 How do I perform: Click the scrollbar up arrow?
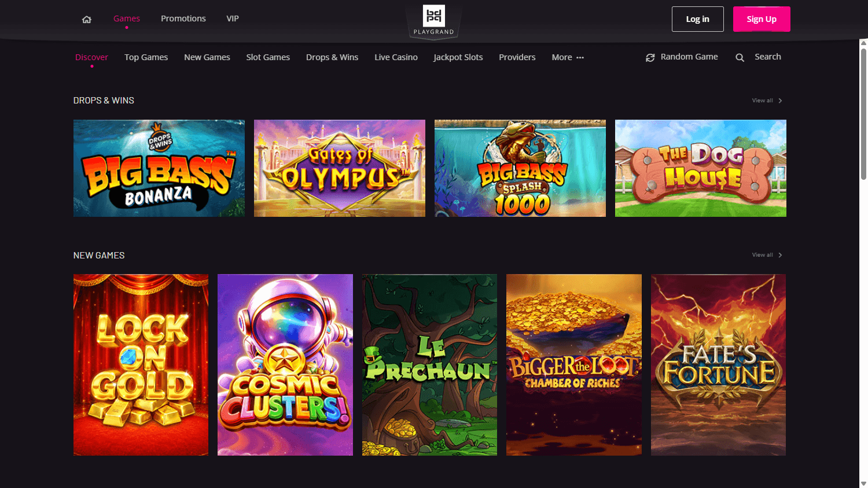(863, 43)
